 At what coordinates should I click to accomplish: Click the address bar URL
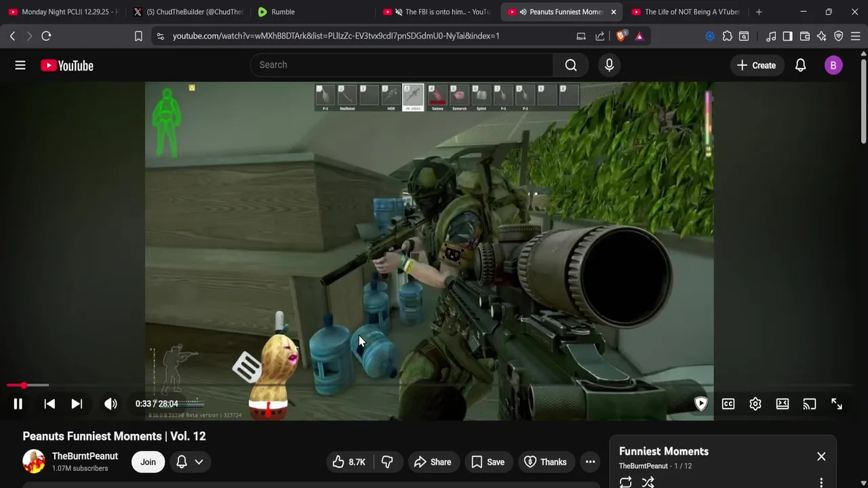pos(336,36)
